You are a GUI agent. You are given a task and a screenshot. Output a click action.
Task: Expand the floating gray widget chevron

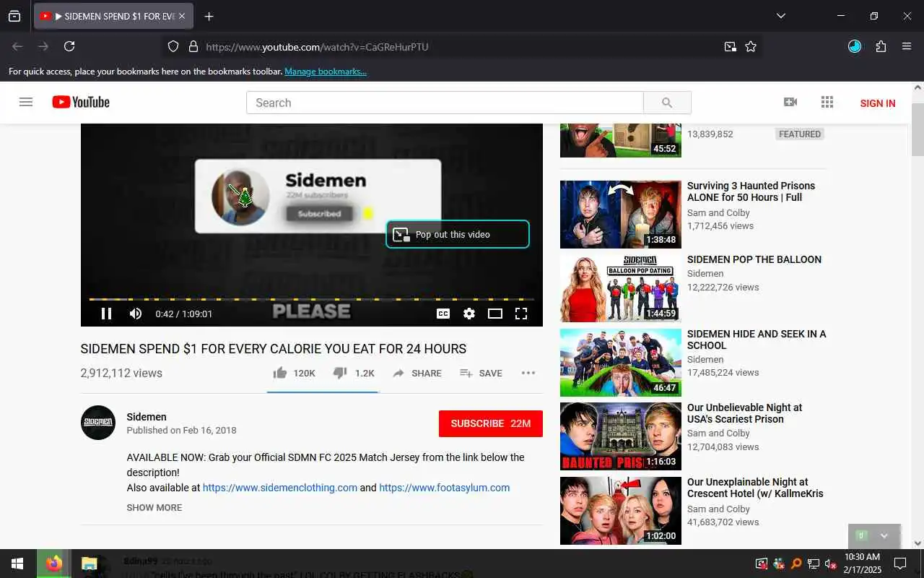[884, 536]
